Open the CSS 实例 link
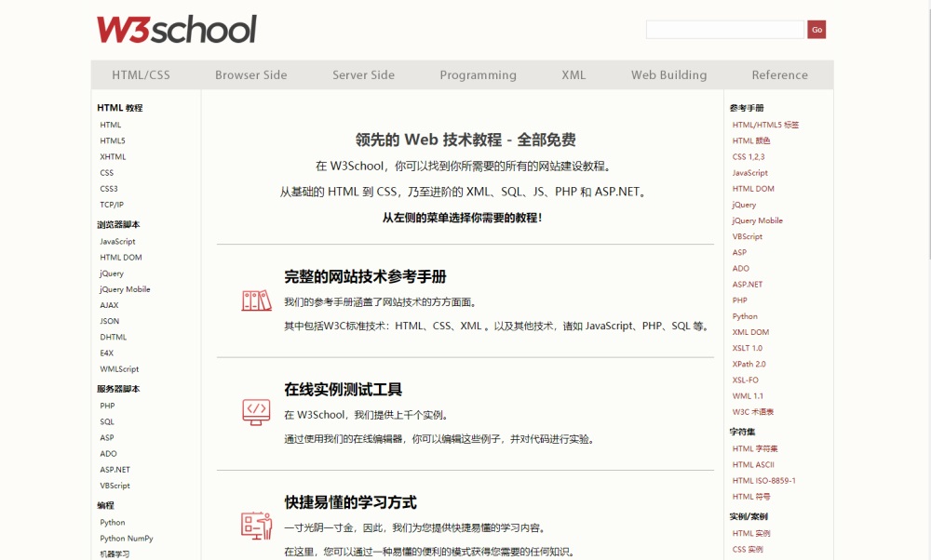The width and height of the screenshot is (931, 560). pos(748,550)
